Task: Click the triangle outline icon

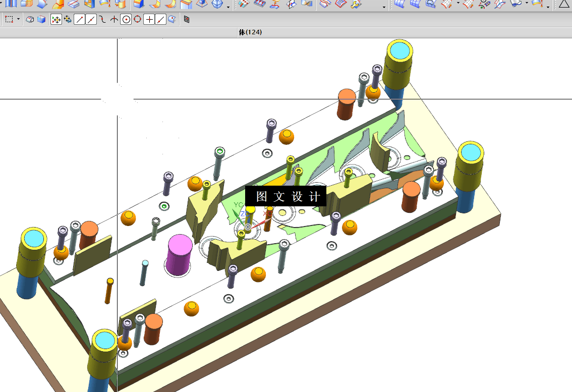Action: click(564, 4)
